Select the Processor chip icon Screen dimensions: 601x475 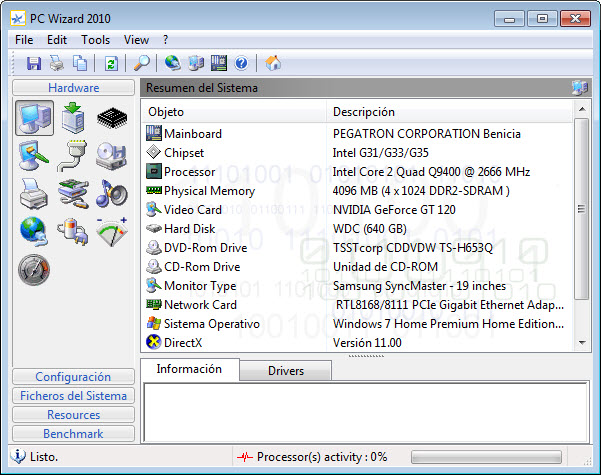112,118
